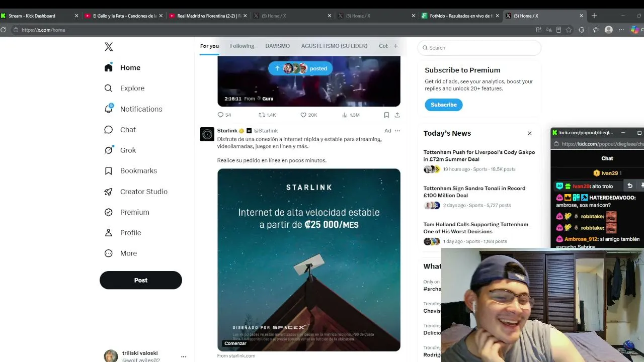
Task: Show new posts via the posted pill
Action: pyautogui.click(x=300, y=68)
